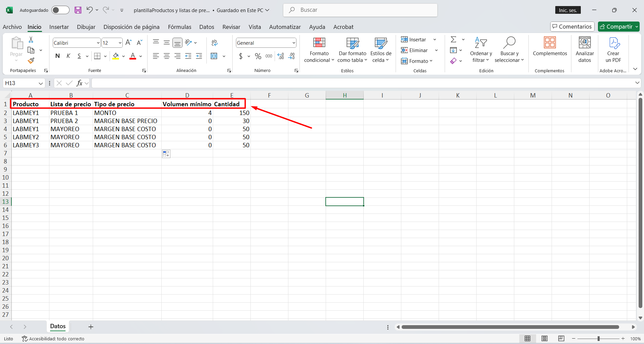The width and height of the screenshot is (644, 344).
Task: Open Conditional Formatting (Formato condicional)
Action: (x=319, y=50)
